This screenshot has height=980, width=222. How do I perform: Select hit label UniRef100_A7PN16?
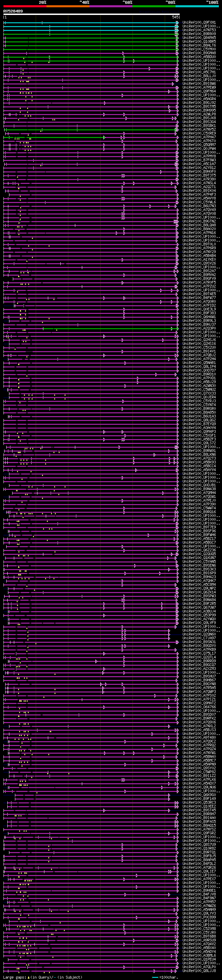click(x=199, y=233)
